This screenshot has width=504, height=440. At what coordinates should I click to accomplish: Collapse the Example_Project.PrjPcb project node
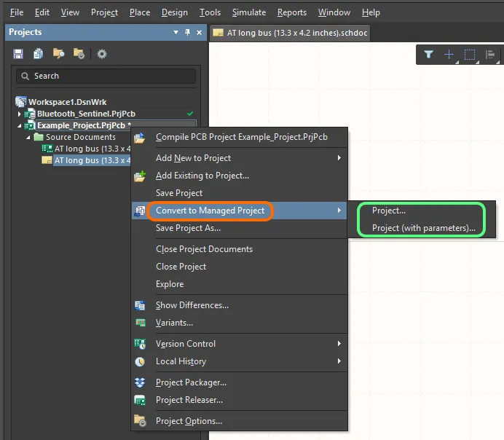click(20, 126)
